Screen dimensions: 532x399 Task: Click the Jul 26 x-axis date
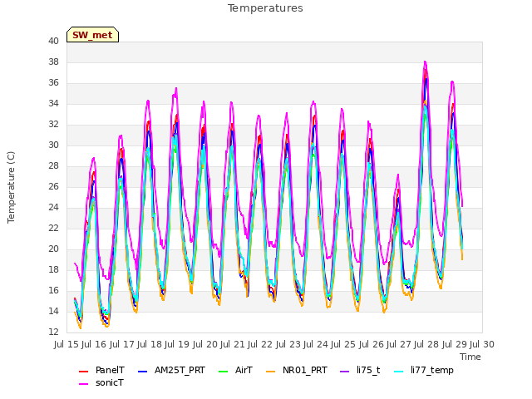372,344
